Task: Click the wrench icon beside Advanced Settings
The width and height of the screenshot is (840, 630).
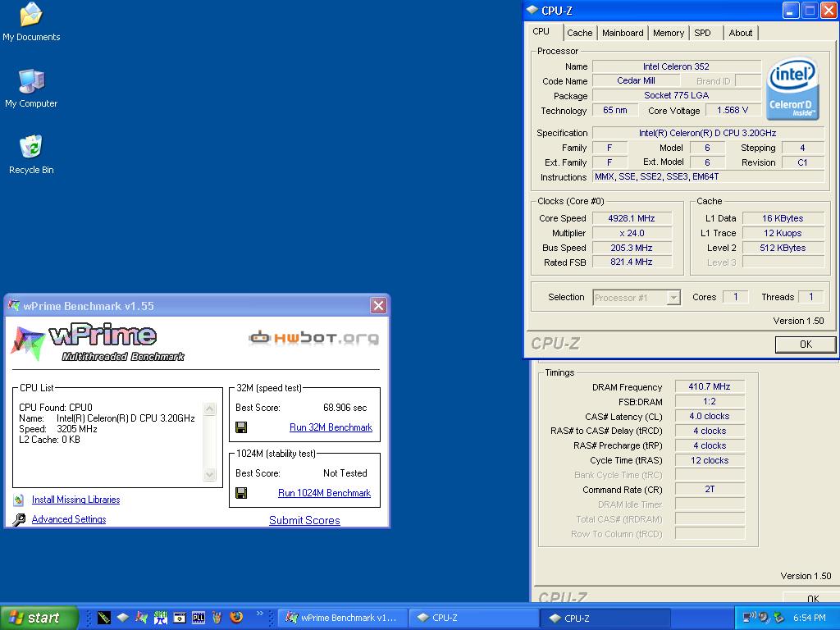Action: point(19,519)
